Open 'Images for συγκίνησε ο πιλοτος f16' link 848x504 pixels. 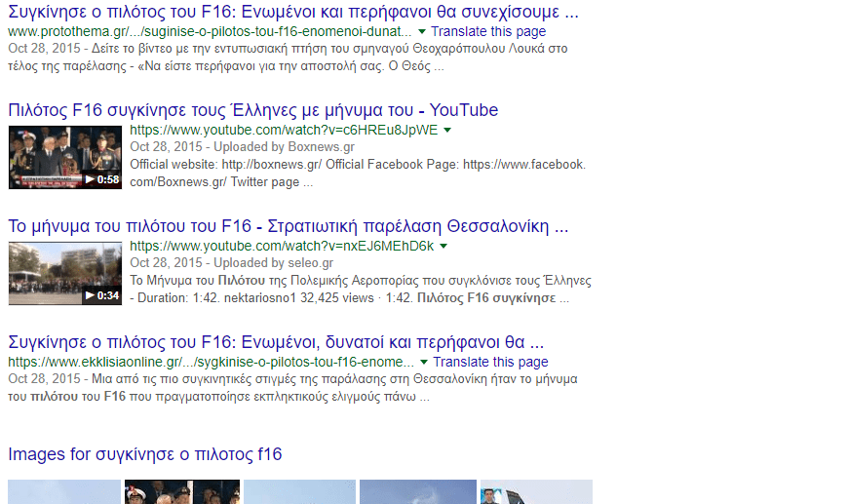click(x=145, y=454)
